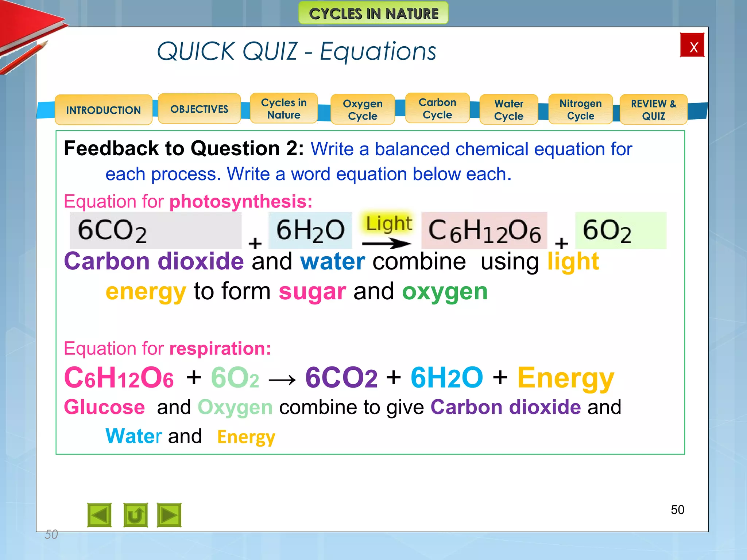Click the 6H2O blue box in photosynthesis equation
This screenshot has height=560, width=747.
pos(310,230)
